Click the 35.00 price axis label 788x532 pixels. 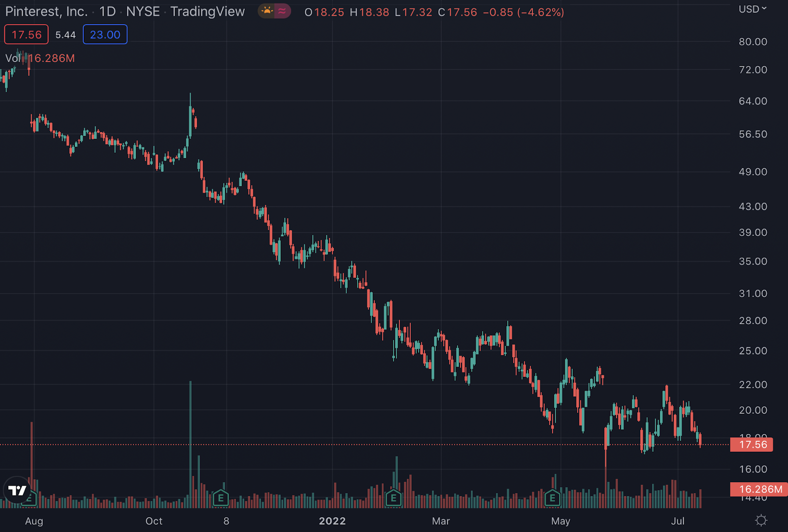753,262
